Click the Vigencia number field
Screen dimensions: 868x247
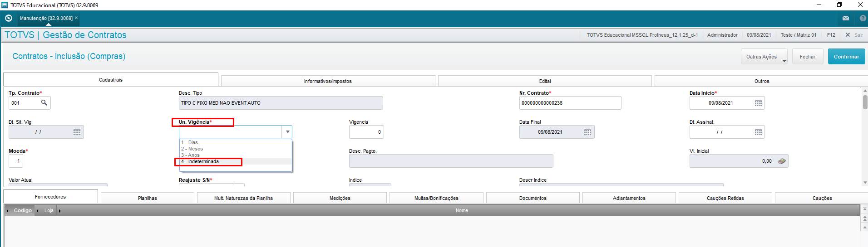pos(366,132)
